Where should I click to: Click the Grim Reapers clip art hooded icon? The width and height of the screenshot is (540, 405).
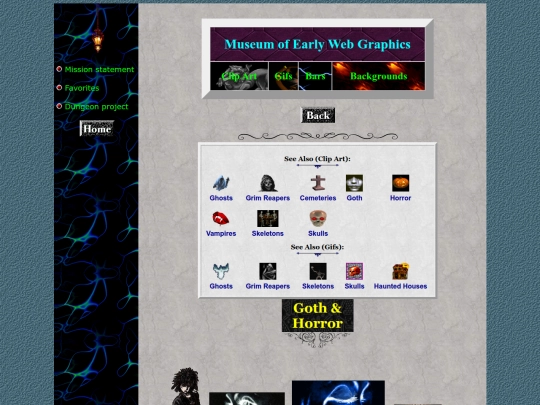click(268, 183)
